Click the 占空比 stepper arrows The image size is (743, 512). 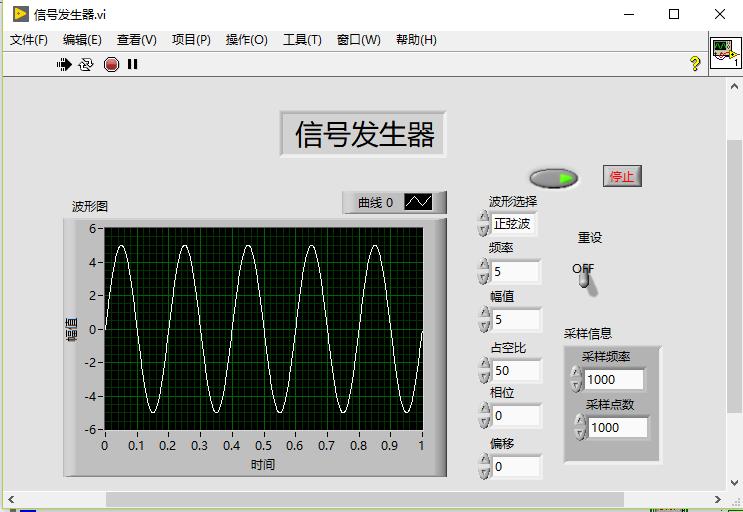pyautogui.click(x=484, y=370)
